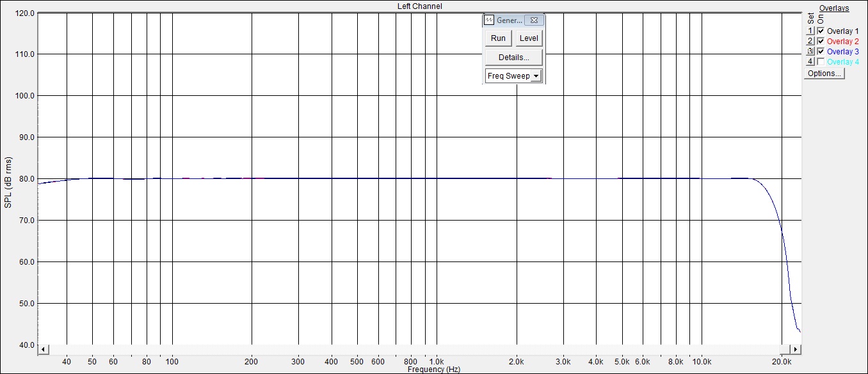
Task: Disable the Overlay 2 checkbox
Action: coord(821,41)
